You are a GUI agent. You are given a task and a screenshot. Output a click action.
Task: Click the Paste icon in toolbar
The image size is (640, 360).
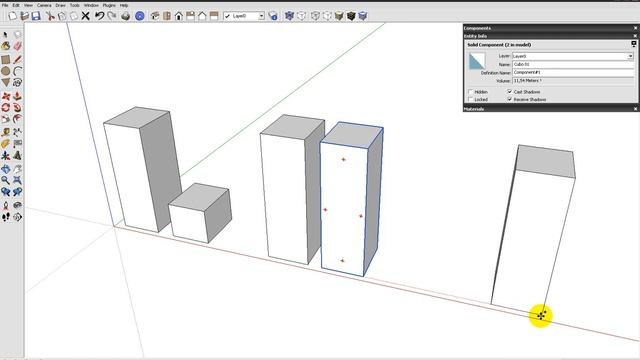(x=74, y=16)
